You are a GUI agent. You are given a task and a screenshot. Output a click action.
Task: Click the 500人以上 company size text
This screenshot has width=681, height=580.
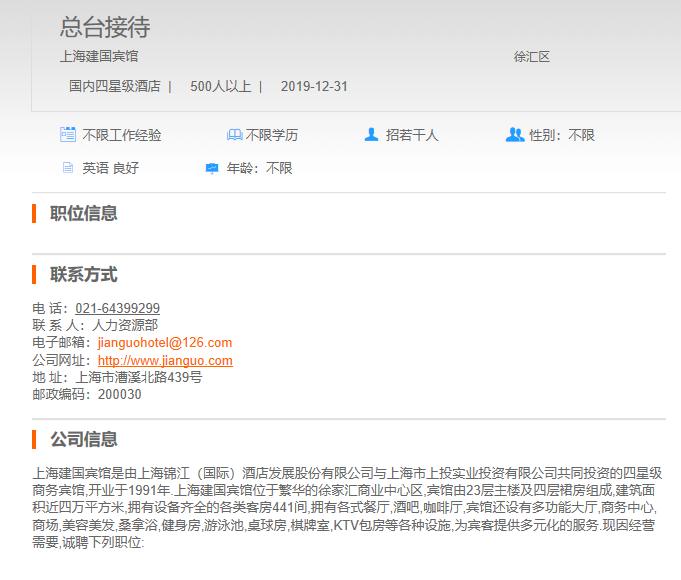click(x=220, y=86)
